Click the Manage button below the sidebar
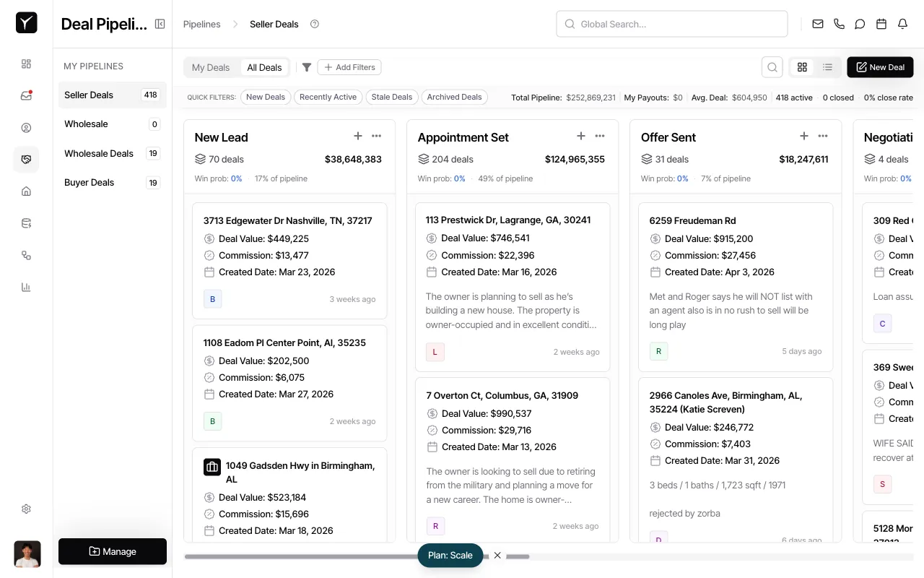The width and height of the screenshot is (924, 578). (x=113, y=551)
